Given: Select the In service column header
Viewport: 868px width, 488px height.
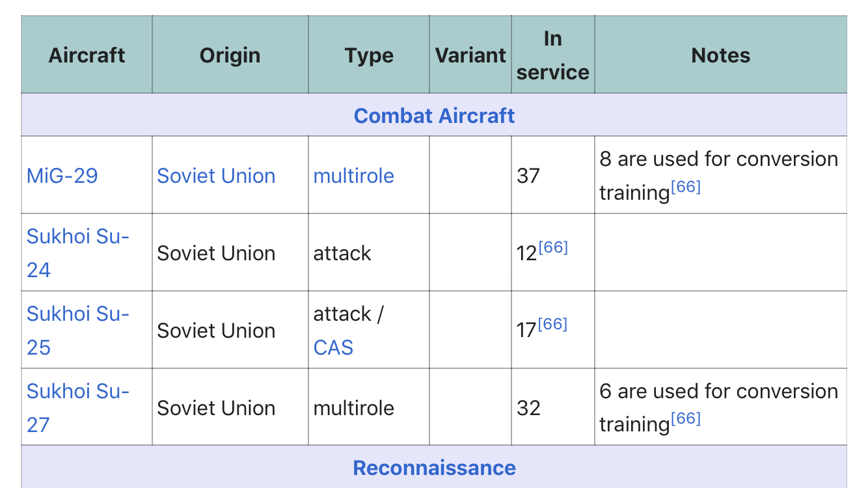Looking at the screenshot, I should [553, 55].
